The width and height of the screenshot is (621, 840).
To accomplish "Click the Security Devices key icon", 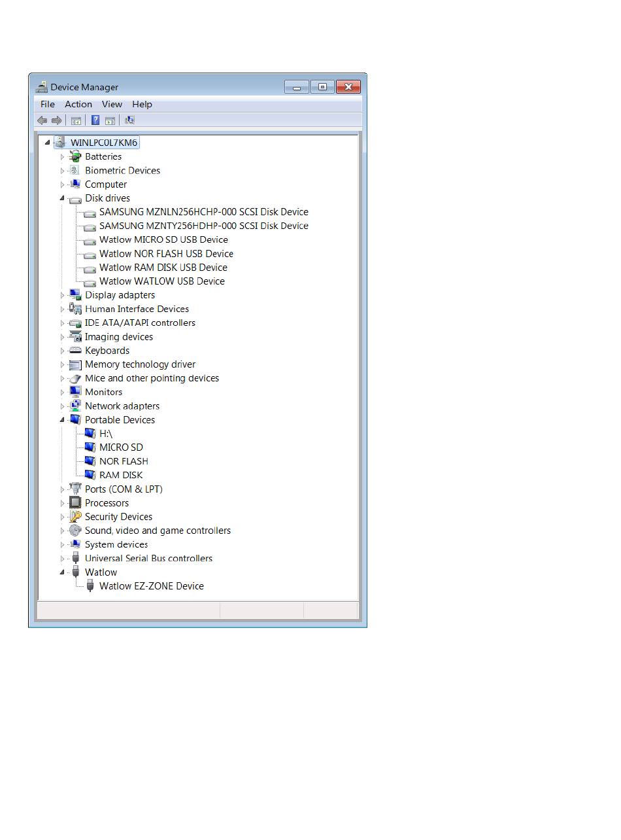I will (x=75, y=517).
